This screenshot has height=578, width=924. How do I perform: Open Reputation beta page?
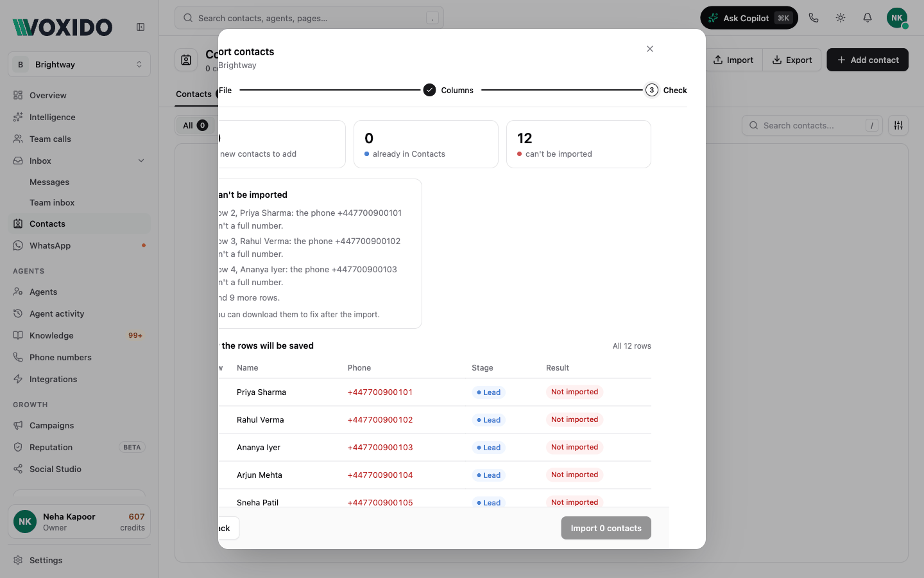(x=80, y=447)
